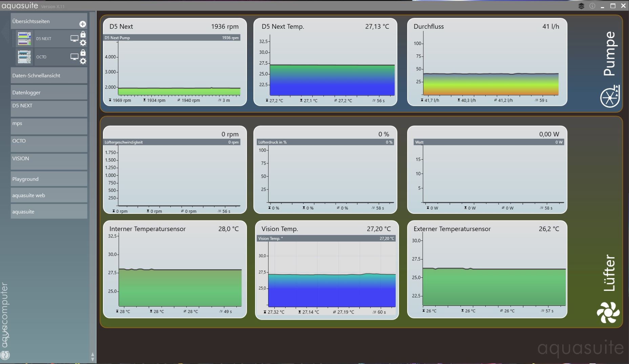Click the desktop monitor icon for OCTO
The width and height of the screenshot is (629, 364).
click(x=74, y=57)
